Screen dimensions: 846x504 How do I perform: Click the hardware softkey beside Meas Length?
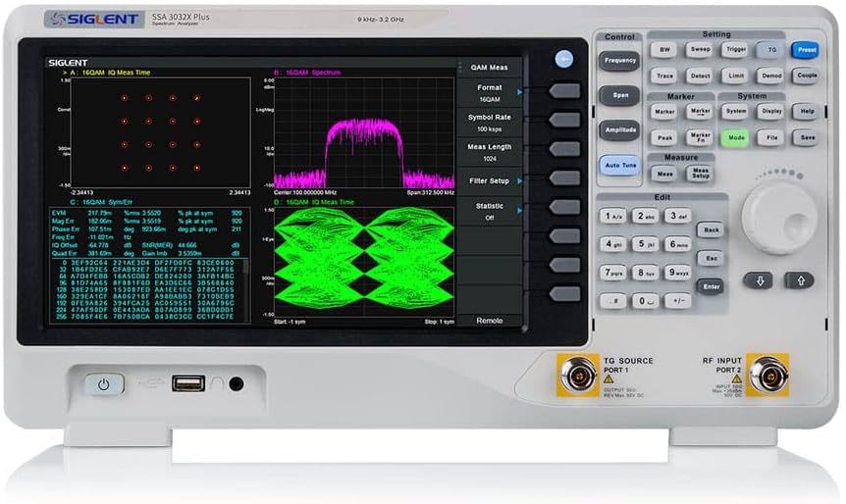coord(565,149)
